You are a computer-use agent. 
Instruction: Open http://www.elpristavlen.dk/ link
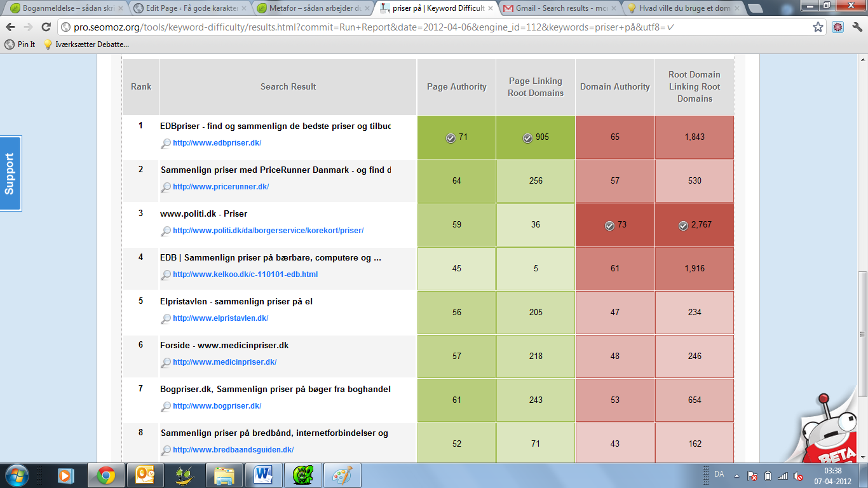coord(220,318)
